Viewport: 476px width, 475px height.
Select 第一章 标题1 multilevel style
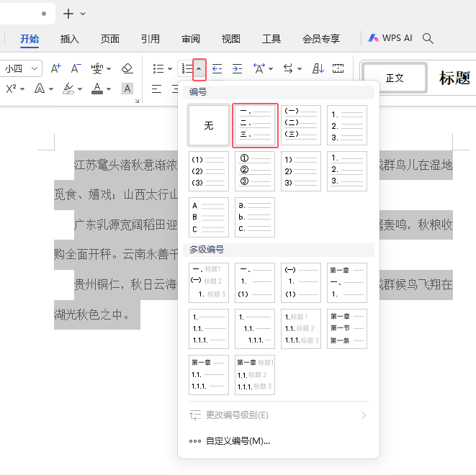click(x=255, y=375)
